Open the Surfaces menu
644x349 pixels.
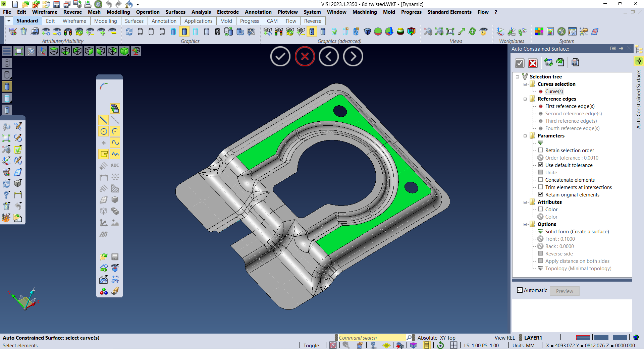pyautogui.click(x=175, y=12)
